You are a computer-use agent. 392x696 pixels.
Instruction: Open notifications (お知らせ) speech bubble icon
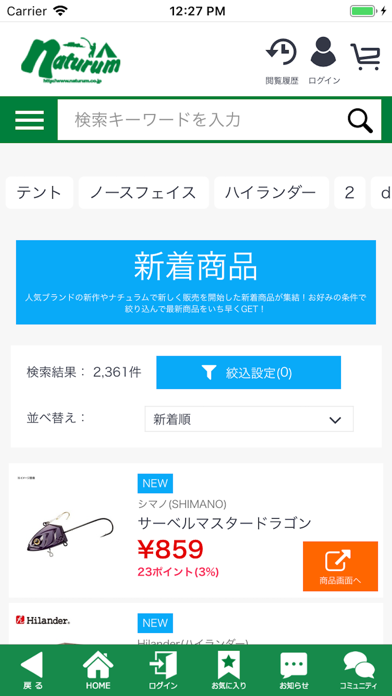coord(293,670)
